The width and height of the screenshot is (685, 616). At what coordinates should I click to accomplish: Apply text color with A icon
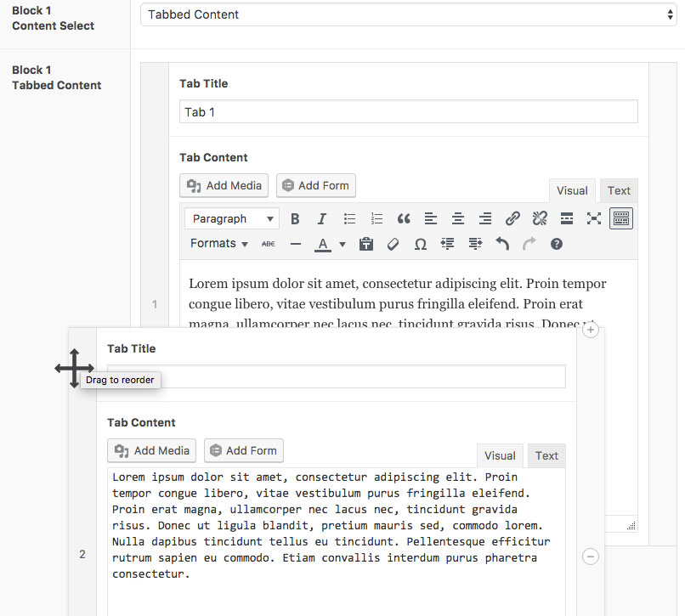[x=323, y=244]
